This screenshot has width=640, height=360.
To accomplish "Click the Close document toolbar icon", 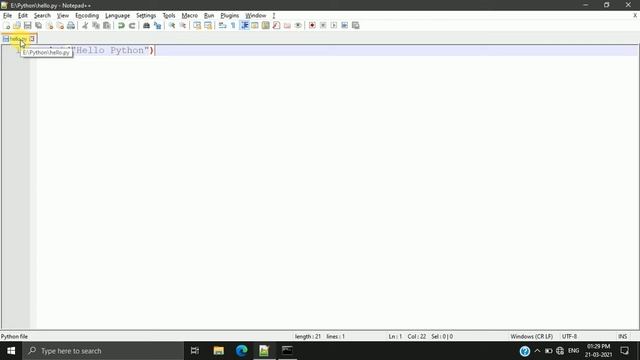I will [x=49, y=25].
